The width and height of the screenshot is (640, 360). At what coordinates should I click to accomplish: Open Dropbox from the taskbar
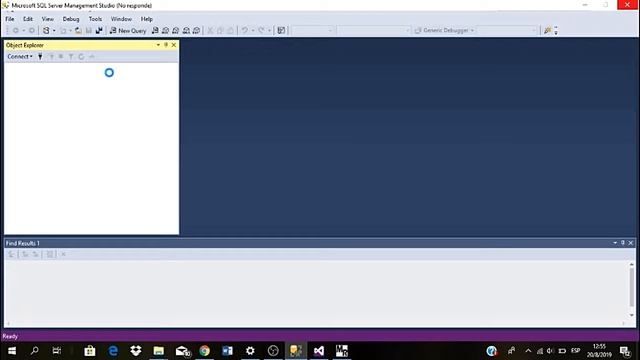click(136, 351)
